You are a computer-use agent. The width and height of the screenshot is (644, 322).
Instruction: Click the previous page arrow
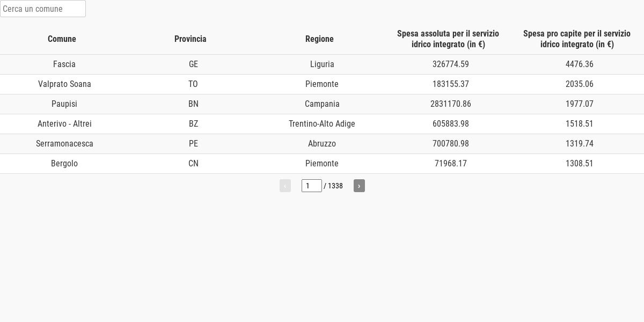tap(285, 186)
